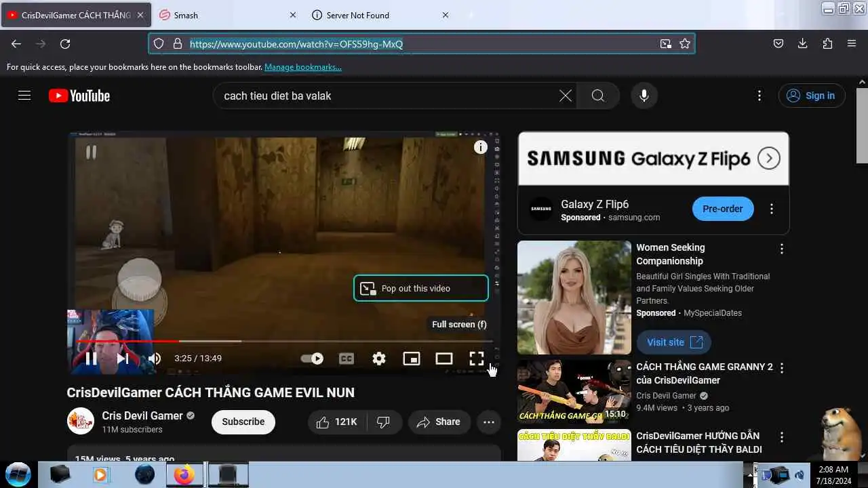The height and width of the screenshot is (488, 868).
Task: Click Manage bookmarks link
Action: (x=303, y=67)
